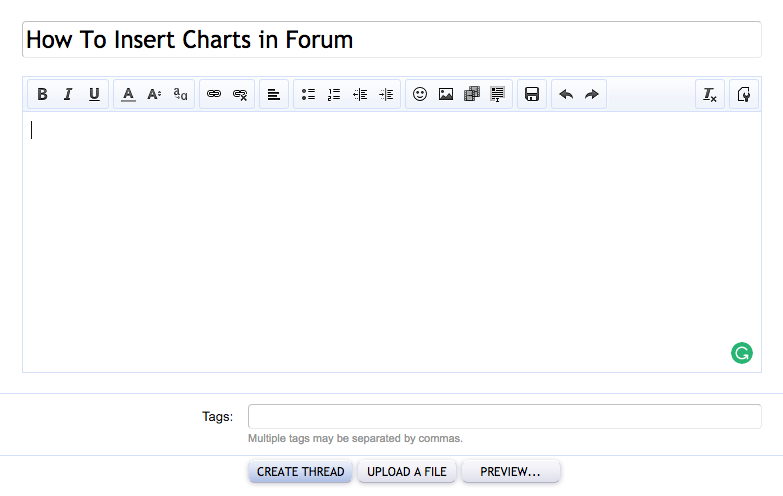Undo the last edit
This screenshot has height=496, width=783.
[566, 95]
